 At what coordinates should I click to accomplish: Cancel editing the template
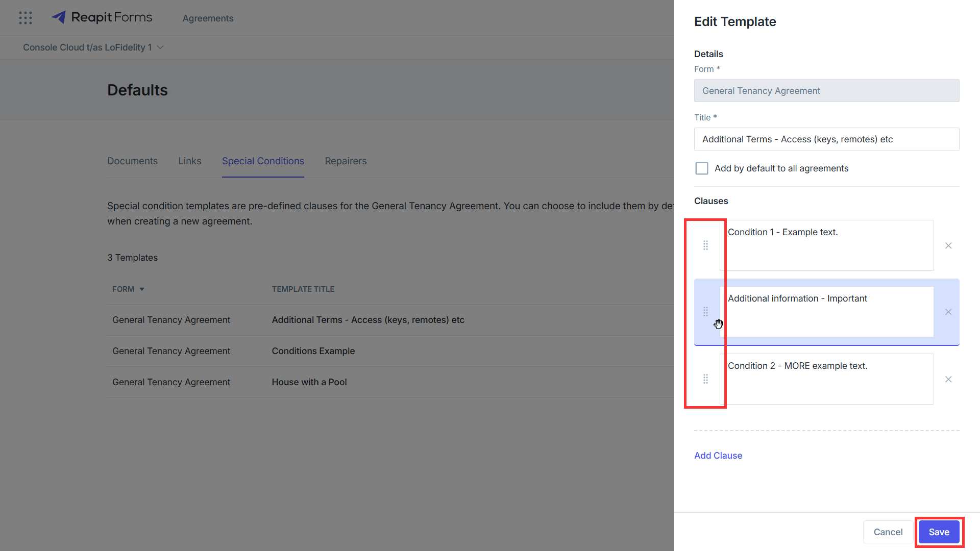click(x=888, y=532)
